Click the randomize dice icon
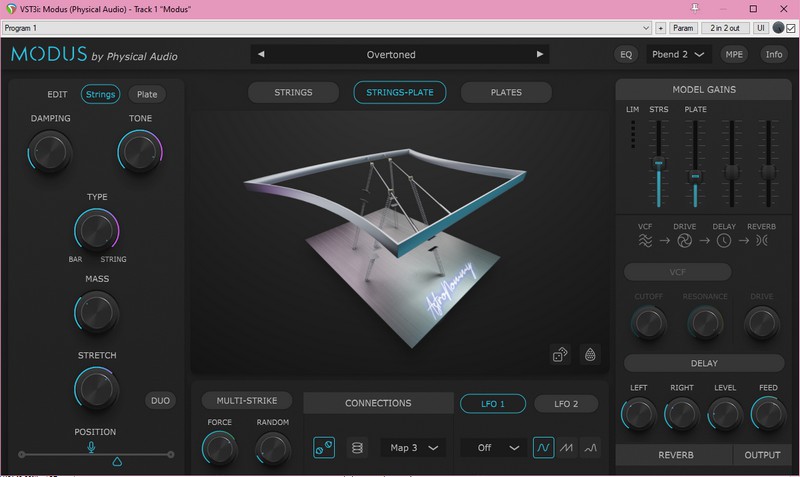 point(560,354)
